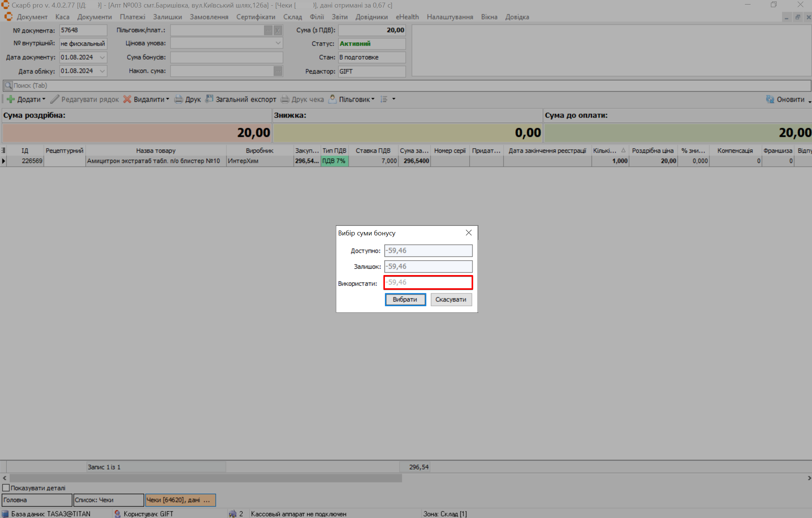Click the Використати input field
The width and height of the screenshot is (812, 518).
point(428,283)
